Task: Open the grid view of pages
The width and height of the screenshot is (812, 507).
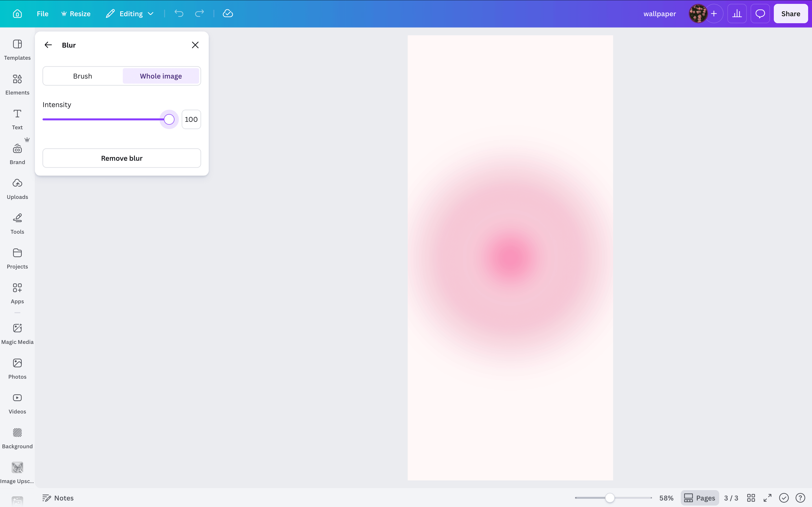Action: click(x=751, y=498)
